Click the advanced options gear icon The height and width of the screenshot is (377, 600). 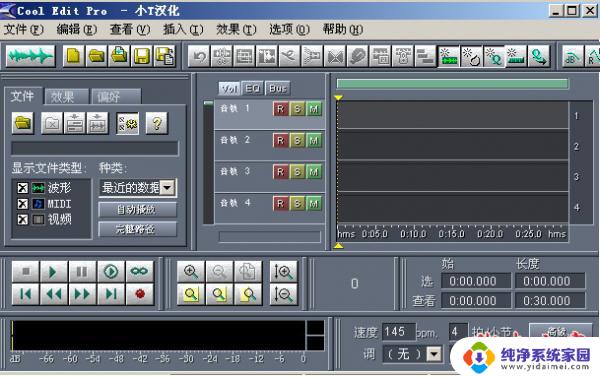(127, 123)
